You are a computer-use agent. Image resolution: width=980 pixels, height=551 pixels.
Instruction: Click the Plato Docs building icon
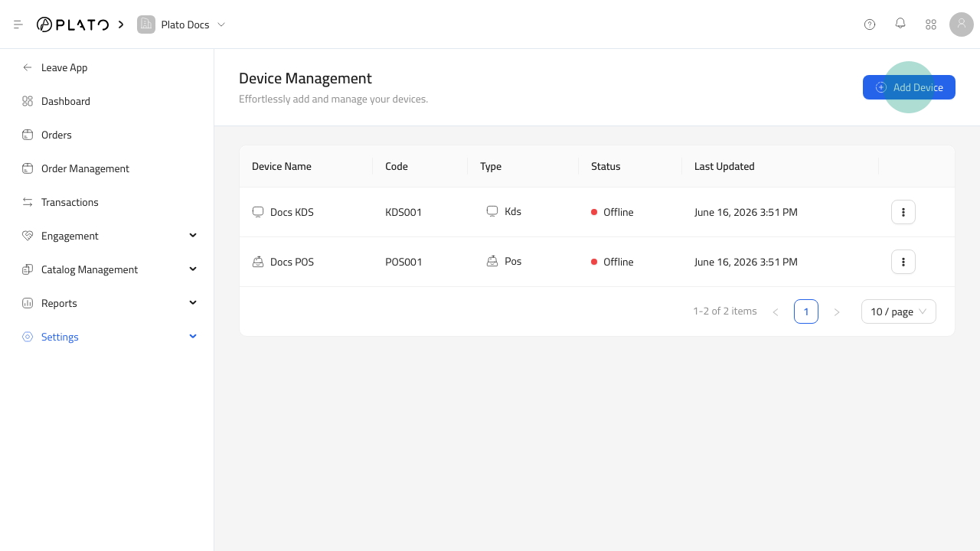(145, 24)
